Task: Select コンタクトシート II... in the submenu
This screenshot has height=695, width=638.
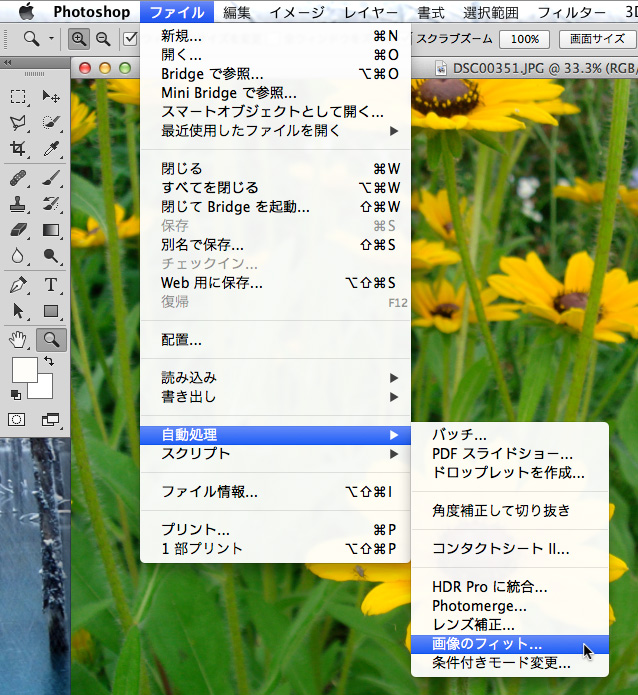Action: (x=510, y=549)
